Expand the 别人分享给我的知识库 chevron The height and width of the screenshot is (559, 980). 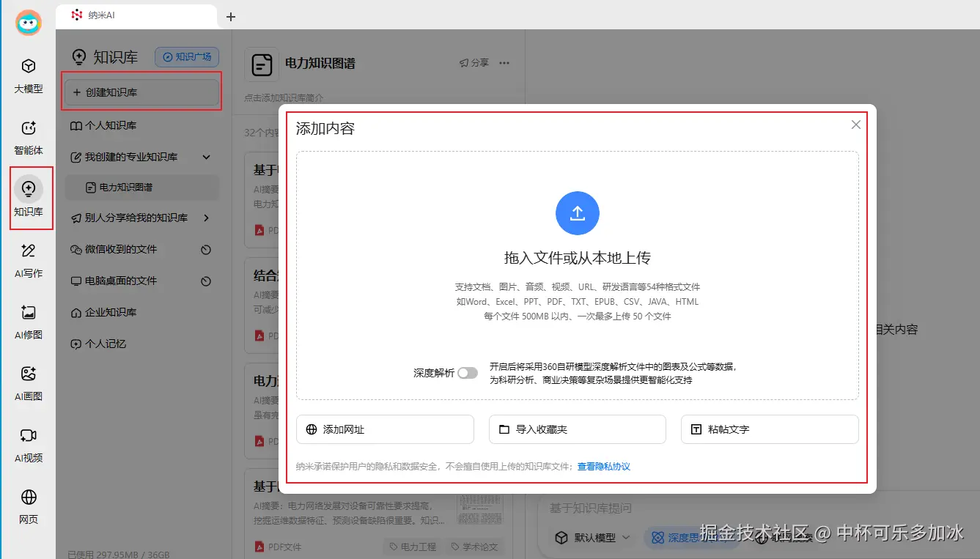click(x=206, y=218)
